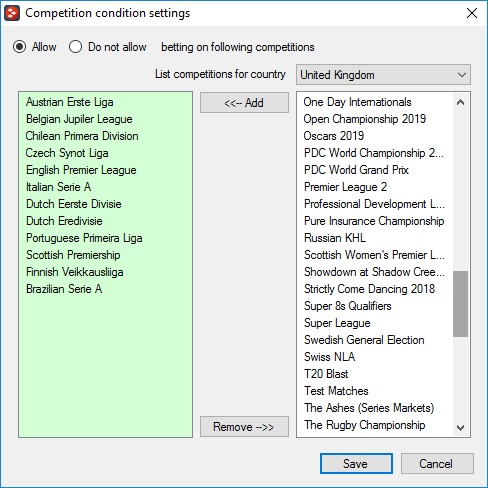Select the Do not allow radio button
Image resolution: width=488 pixels, height=488 pixels.
pyautogui.click(x=75, y=47)
